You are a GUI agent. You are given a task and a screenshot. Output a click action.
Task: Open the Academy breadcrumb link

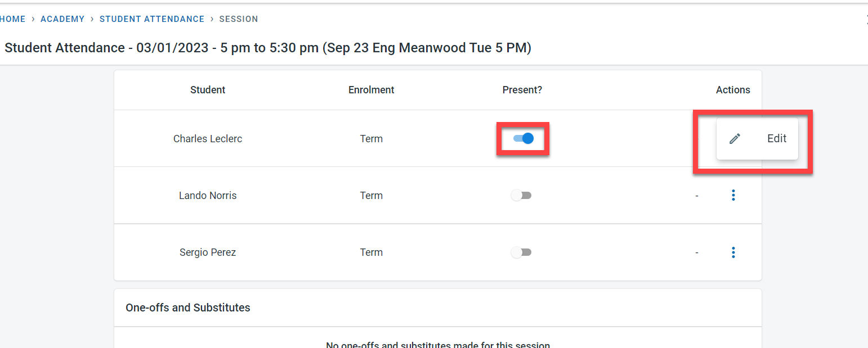pyautogui.click(x=62, y=19)
